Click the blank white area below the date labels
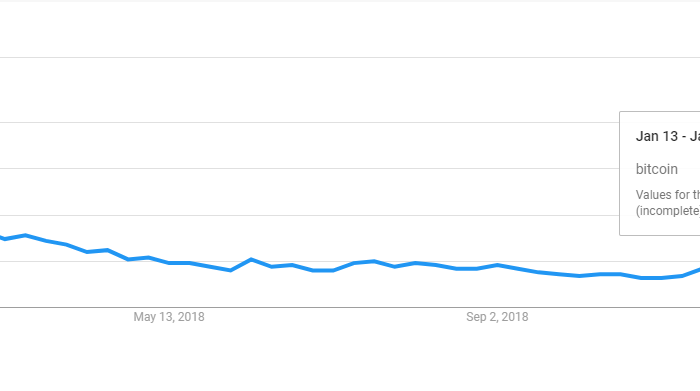Image resolution: width=700 pixels, height=391 pixels. (350, 359)
